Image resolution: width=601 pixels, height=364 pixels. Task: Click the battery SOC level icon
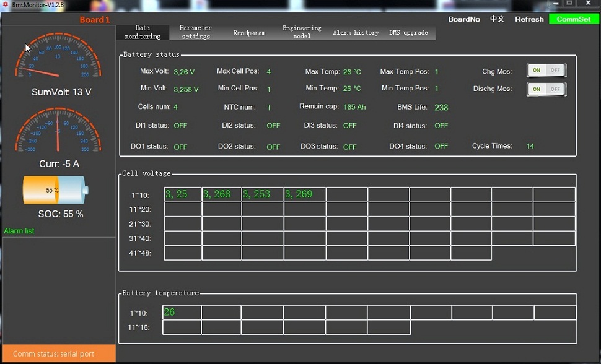click(56, 190)
